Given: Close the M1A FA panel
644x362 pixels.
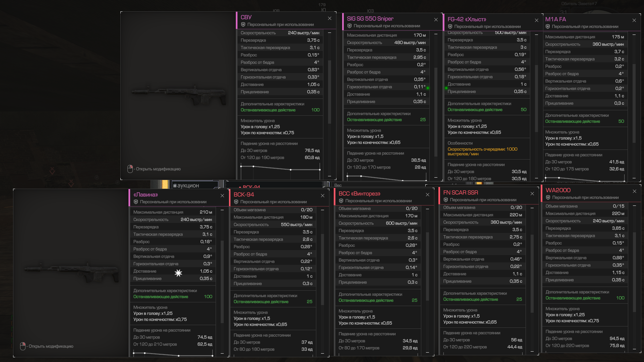Looking at the screenshot, I should tap(634, 20).
